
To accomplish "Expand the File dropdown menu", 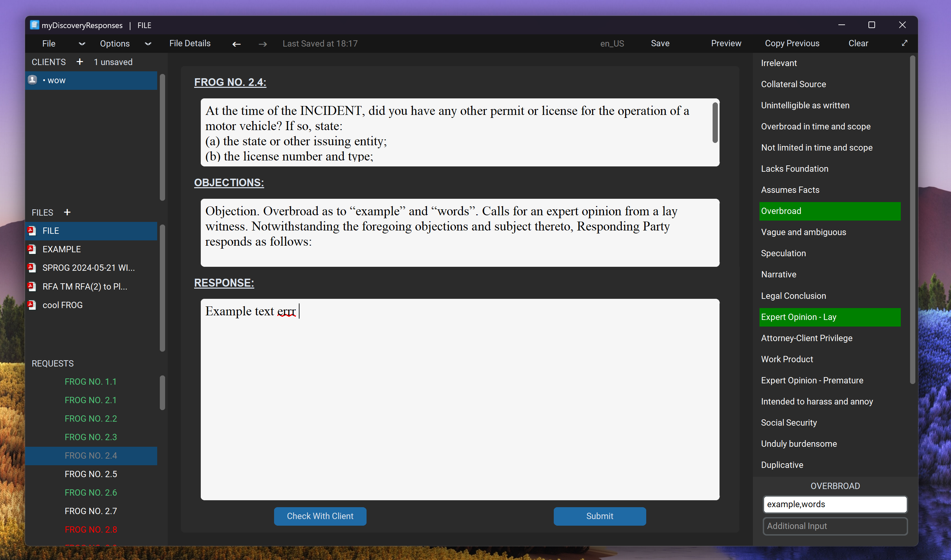I will pyautogui.click(x=82, y=44).
